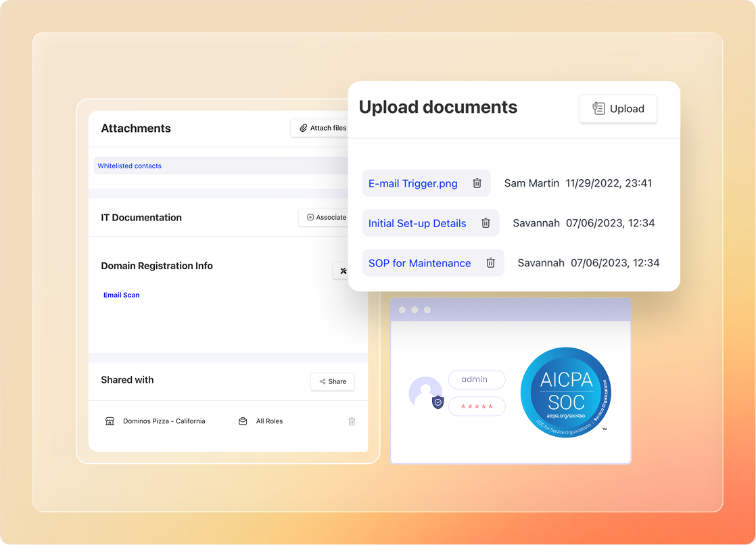Image resolution: width=756 pixels, height=545 pixels.
Task: Open Initial Set-up Details document link
Action: 417,223
